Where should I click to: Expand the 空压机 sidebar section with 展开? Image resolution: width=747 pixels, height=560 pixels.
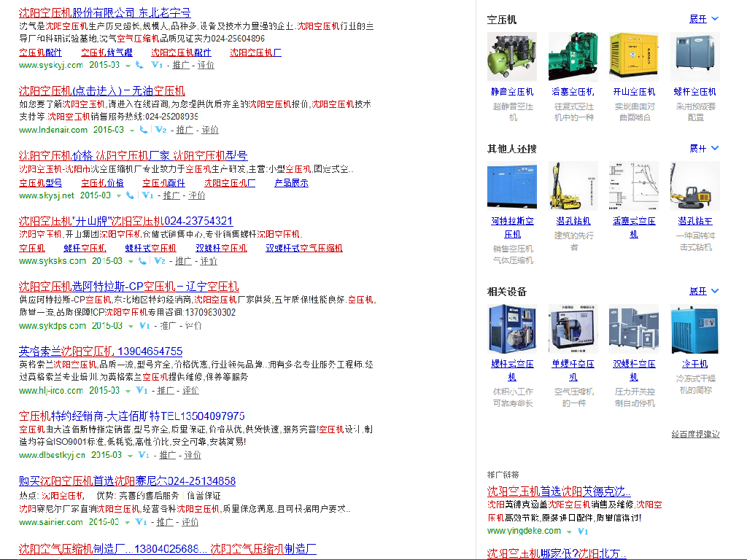click(704, 19)
